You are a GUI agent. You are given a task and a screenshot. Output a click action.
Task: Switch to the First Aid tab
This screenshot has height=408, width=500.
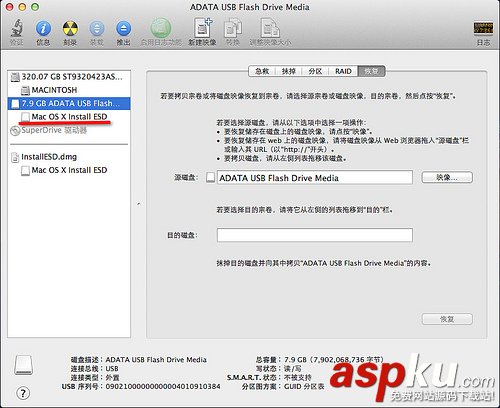[x=262, y=71]
